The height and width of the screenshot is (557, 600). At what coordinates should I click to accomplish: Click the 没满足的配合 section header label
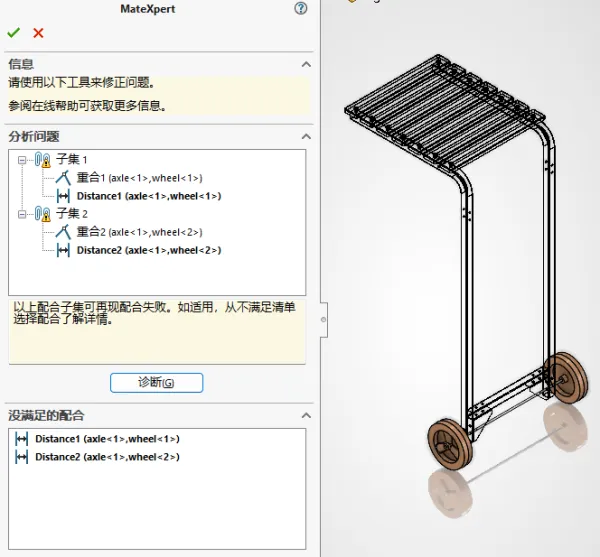coord(46,415)
